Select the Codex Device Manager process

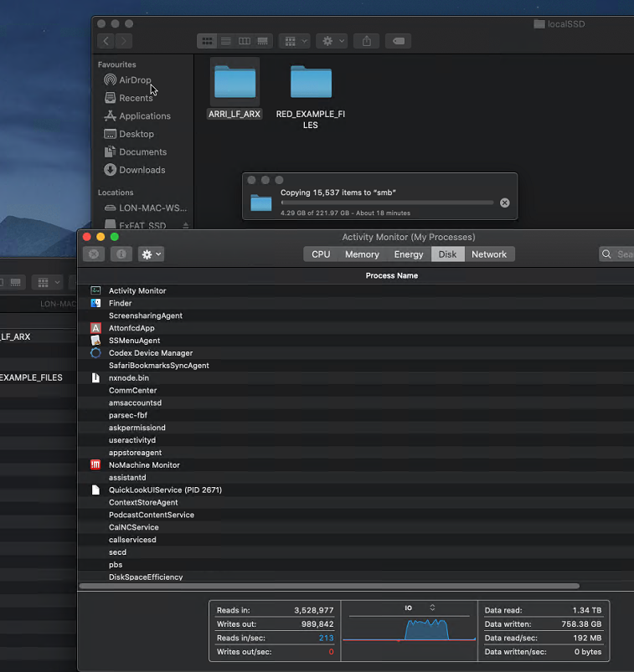click(x=356, y=352)
